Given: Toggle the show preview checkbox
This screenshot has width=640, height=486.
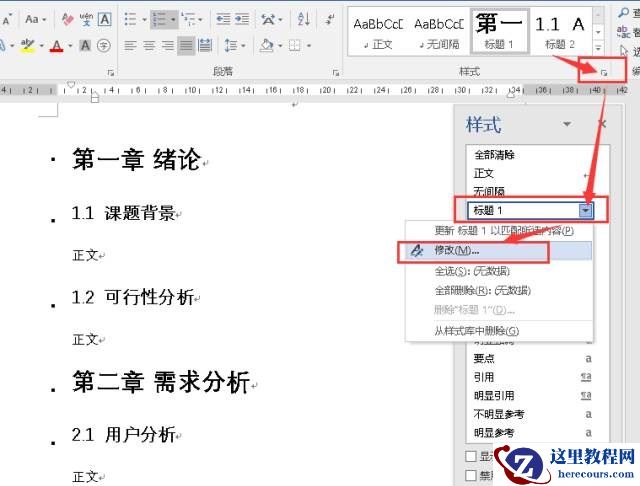Looking at the screenshot, I should tap(471, 456).
